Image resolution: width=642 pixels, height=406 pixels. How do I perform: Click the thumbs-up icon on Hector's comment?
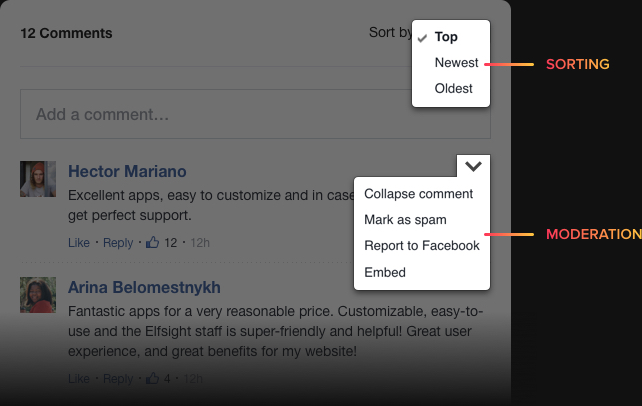(x=153, y=242)
